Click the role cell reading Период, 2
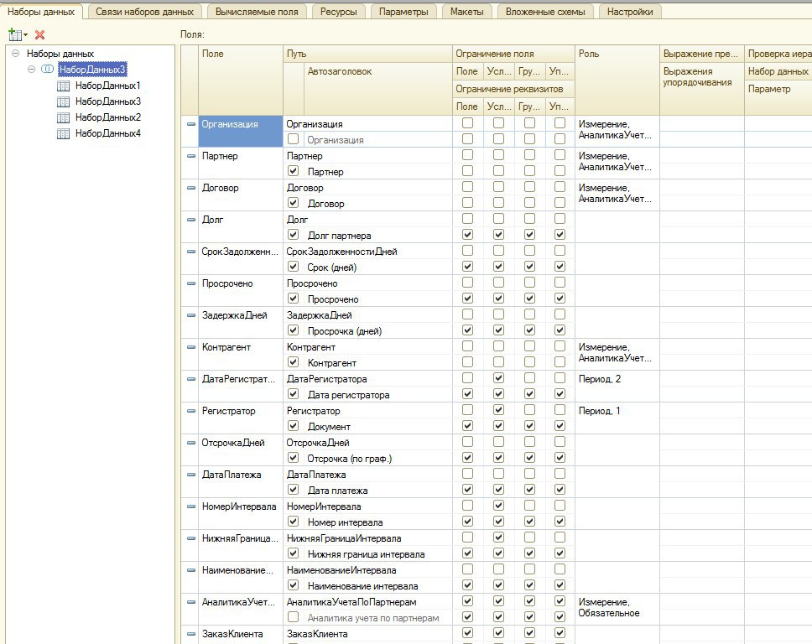Image resolution: width=812 pixels, height=644 pixels. pos(617,387)
